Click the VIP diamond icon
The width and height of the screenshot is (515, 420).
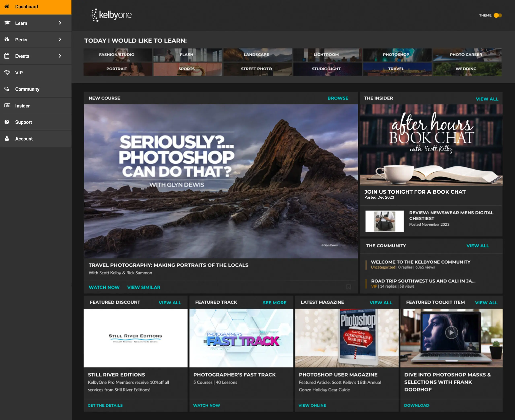(7, 72)
